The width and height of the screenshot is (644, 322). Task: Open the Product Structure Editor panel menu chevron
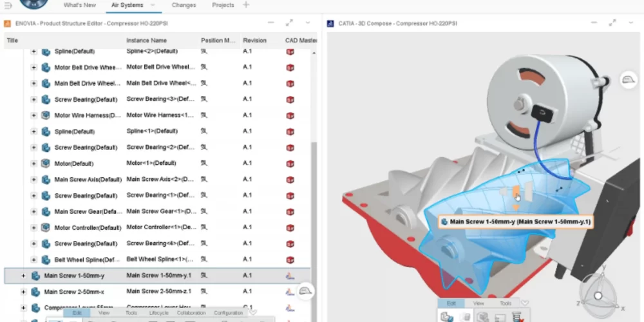coord(308,23)
